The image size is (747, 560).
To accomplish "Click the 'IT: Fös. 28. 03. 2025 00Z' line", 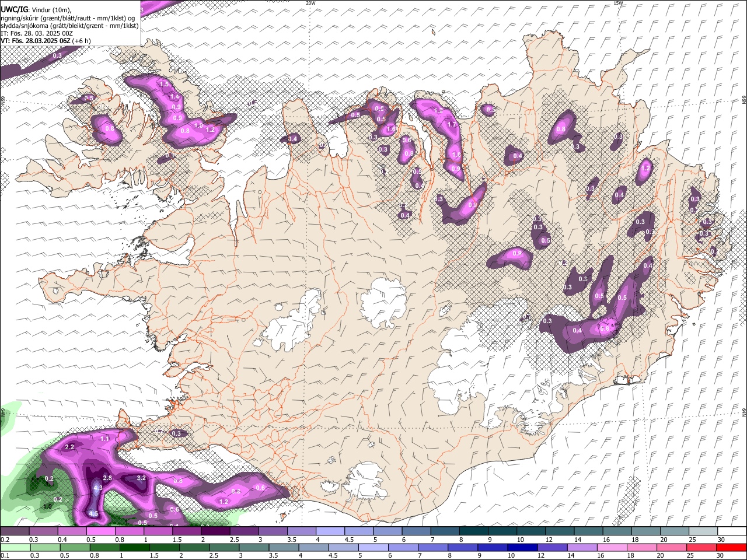I will pyautogui.click(x=37, y=33).
